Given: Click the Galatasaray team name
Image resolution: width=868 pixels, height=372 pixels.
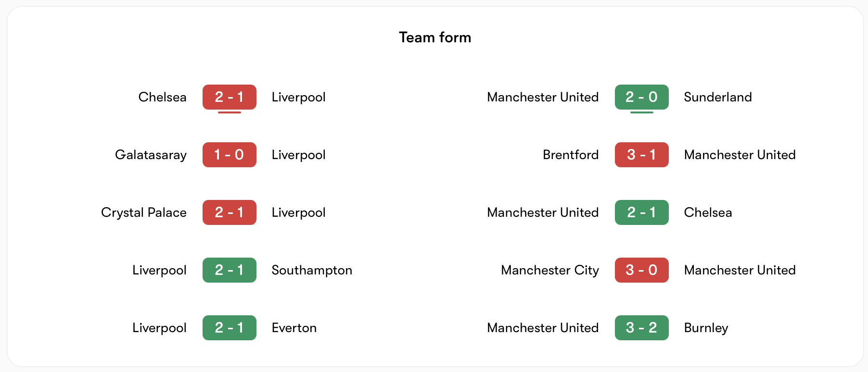Looking at the screenshot, I should 151,155.
